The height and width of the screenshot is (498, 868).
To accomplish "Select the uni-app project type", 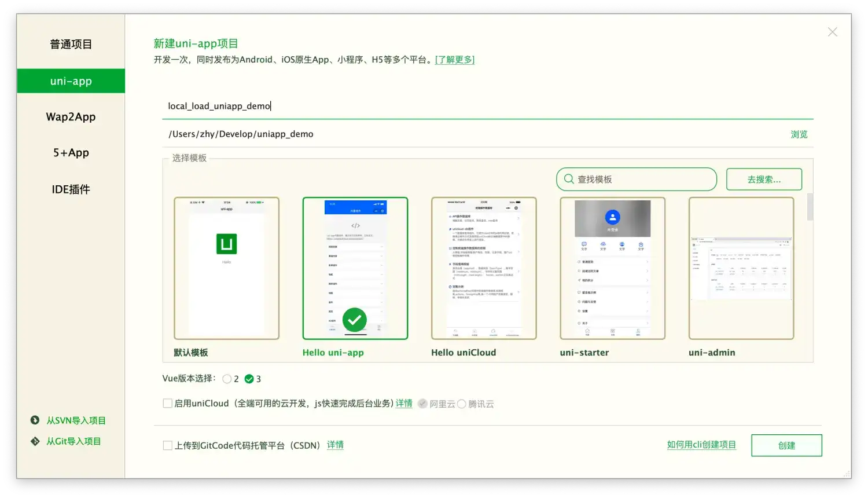I will click(71, 81).
